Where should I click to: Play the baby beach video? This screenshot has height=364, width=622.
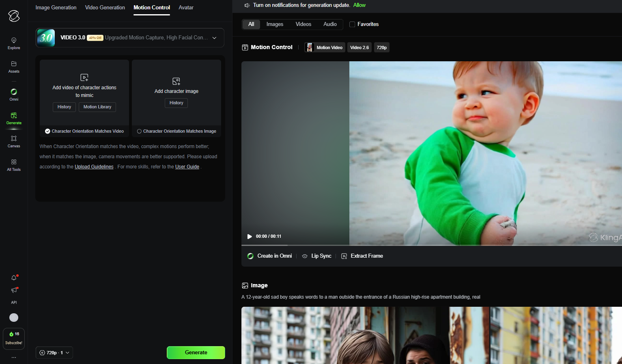(250, 237)
